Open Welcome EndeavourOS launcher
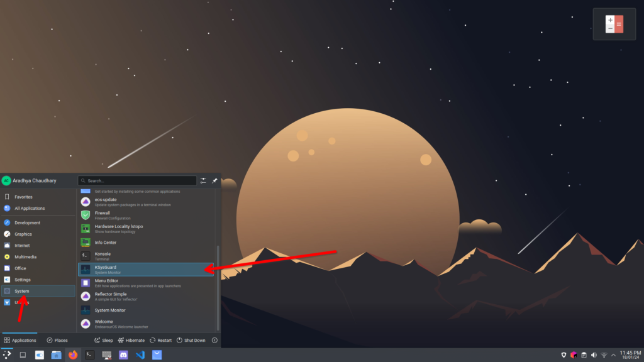 point(146,324)
